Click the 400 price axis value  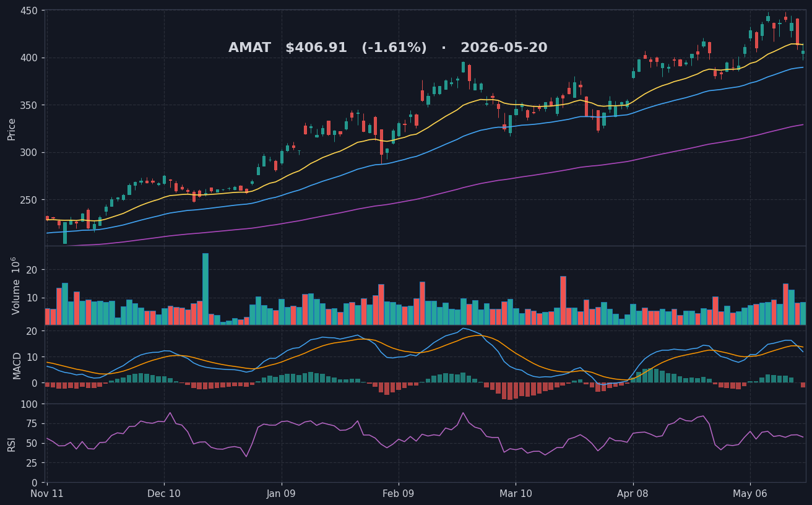29,58
